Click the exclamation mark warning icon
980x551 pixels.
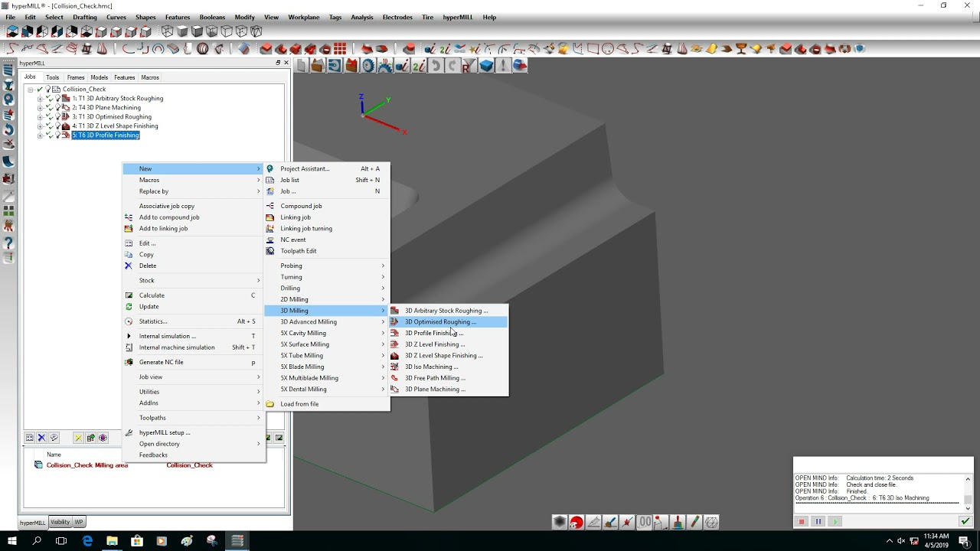[x=503, y=66]
